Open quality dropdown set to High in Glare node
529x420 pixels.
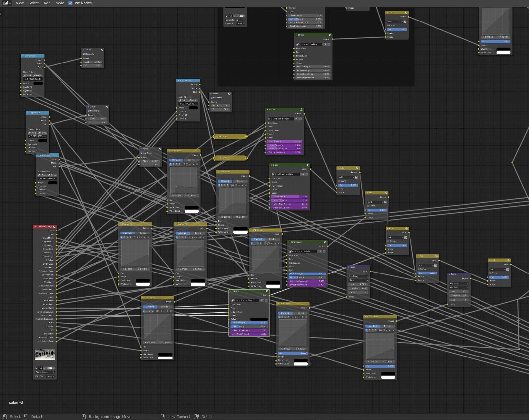pyautogui.click(x=358, y=280)
